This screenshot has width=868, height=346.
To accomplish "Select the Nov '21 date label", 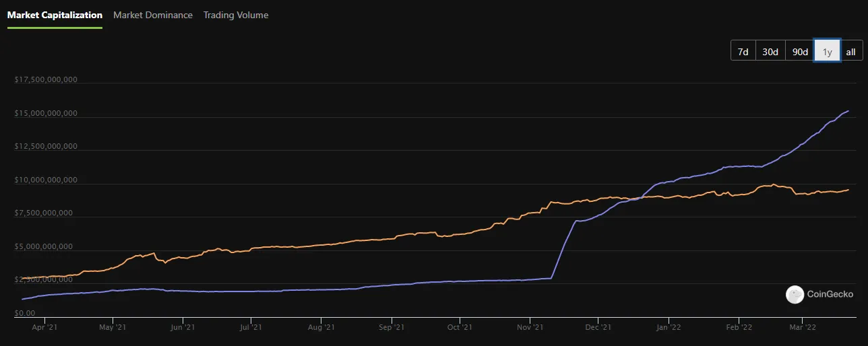I will (x=530, y=327).
